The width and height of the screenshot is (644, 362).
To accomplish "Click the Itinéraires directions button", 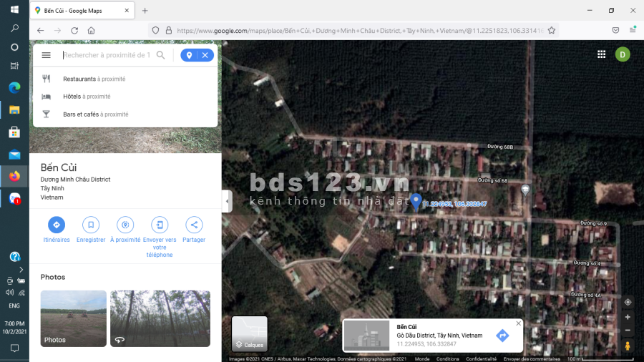I will click(x=57, y=225).
